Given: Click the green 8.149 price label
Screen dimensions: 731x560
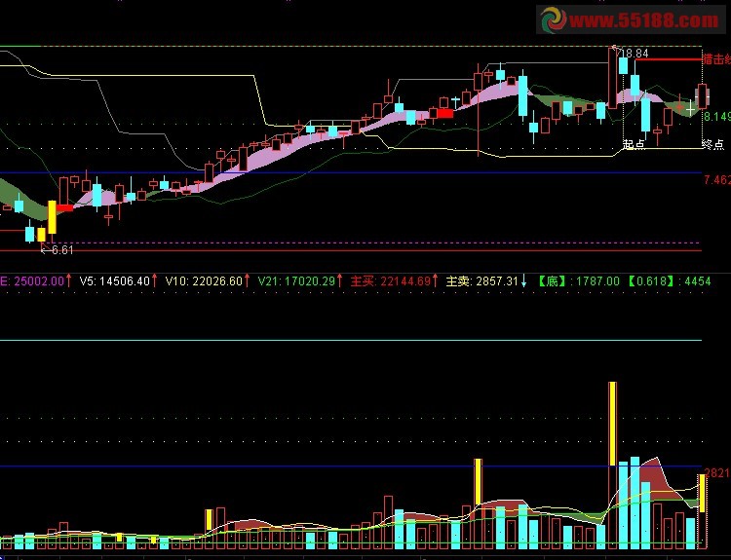Looking at the screenshot, I should [717, 117].
